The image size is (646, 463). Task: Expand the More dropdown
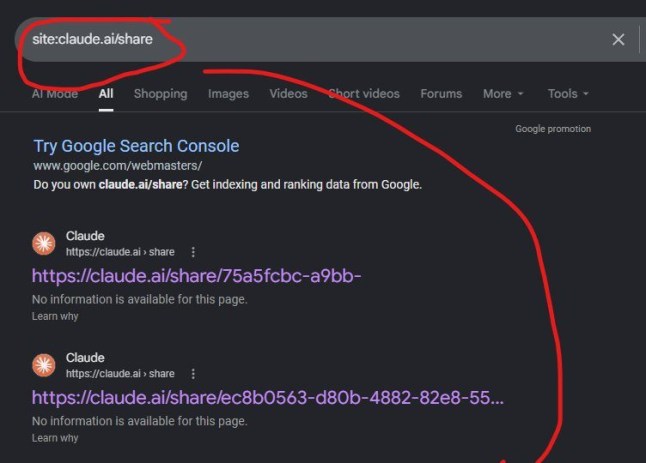tap(503, 94)
